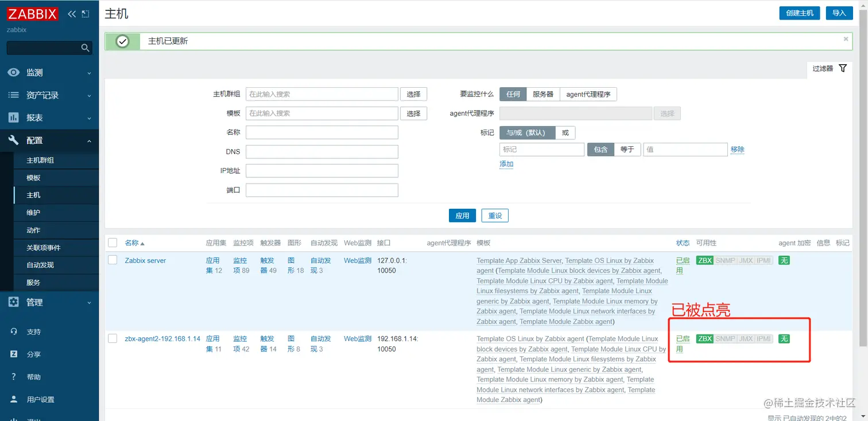
Task: Sort hosts by 状态 column
Action: coord(683,243)
